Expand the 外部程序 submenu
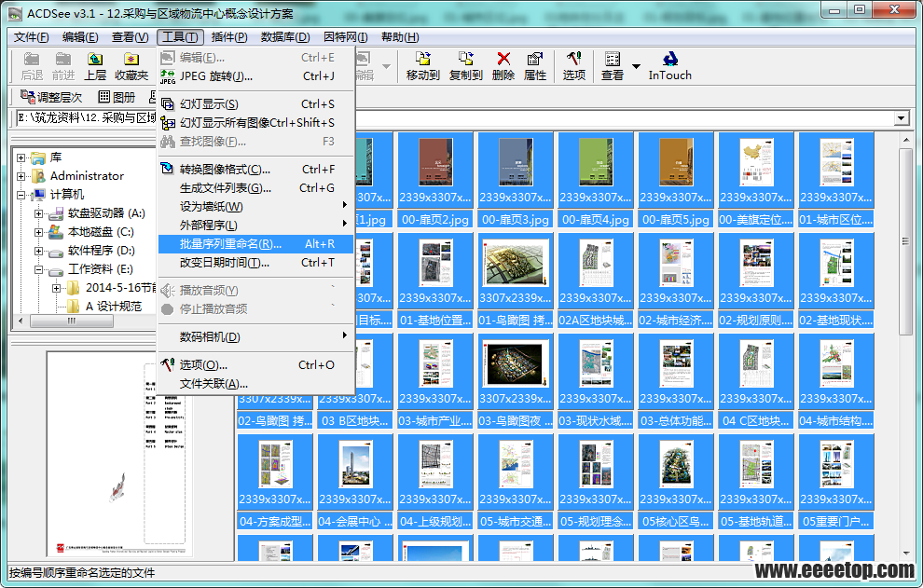The width and height of the screenshot is (923, 588). point(255,226)
